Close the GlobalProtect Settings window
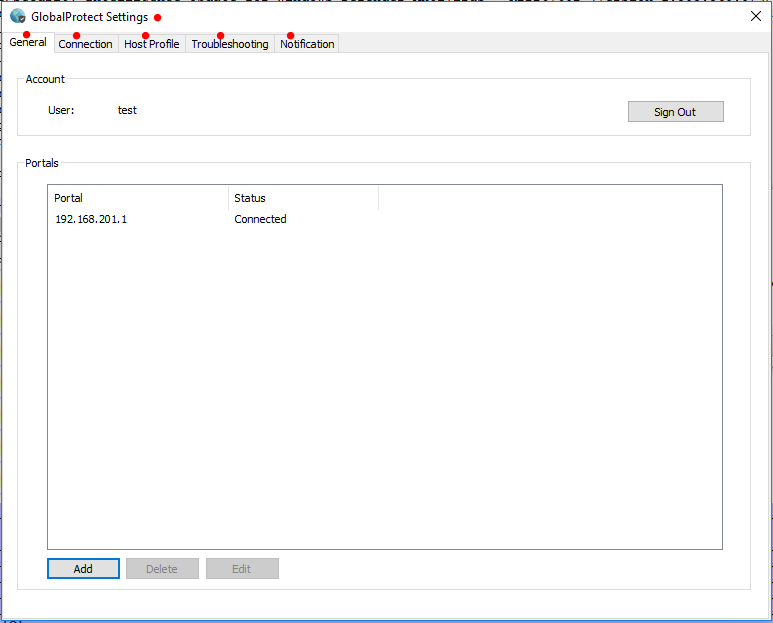 click(x=755, y=16)
